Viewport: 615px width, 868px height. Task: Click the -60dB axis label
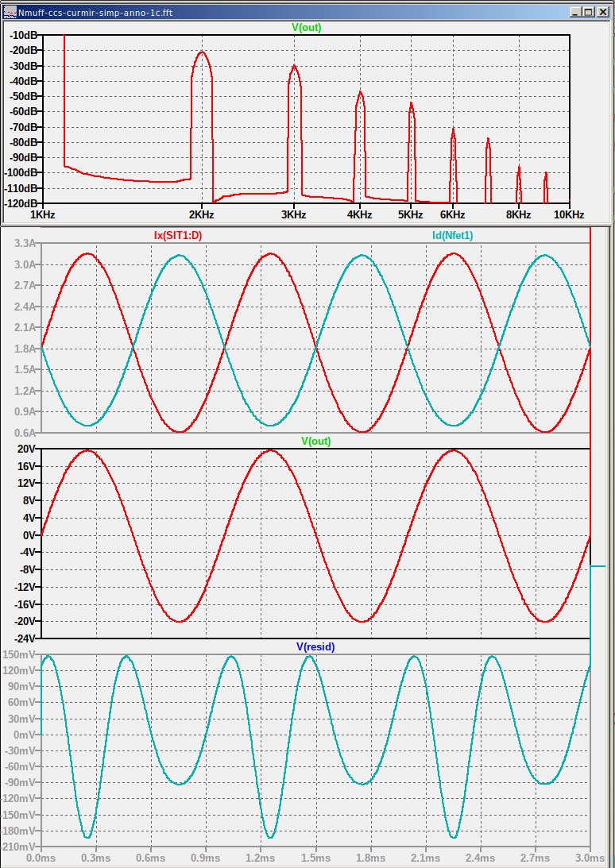[25, 111]
